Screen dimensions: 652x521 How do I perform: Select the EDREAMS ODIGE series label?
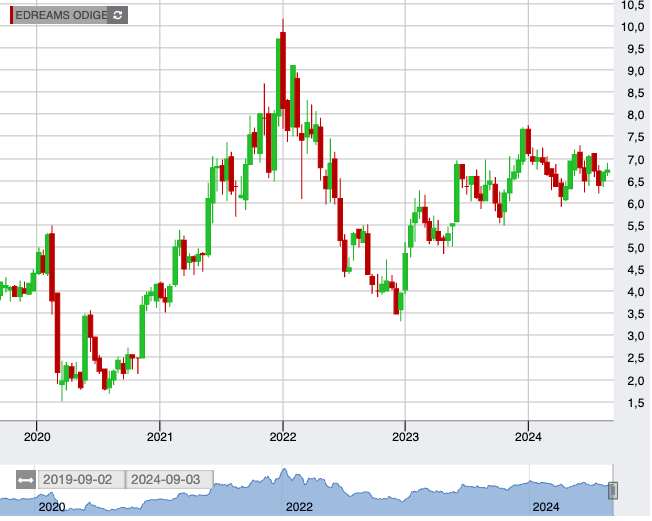pos(61,15)
